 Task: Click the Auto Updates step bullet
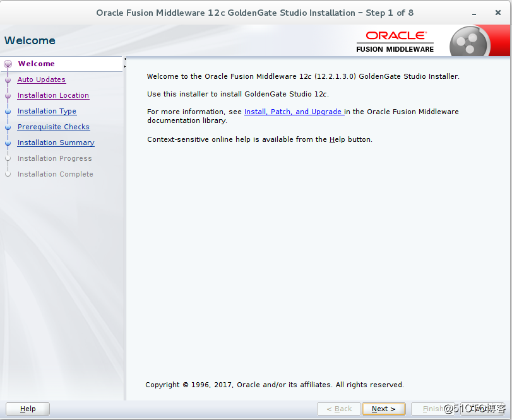click(8, 80)
